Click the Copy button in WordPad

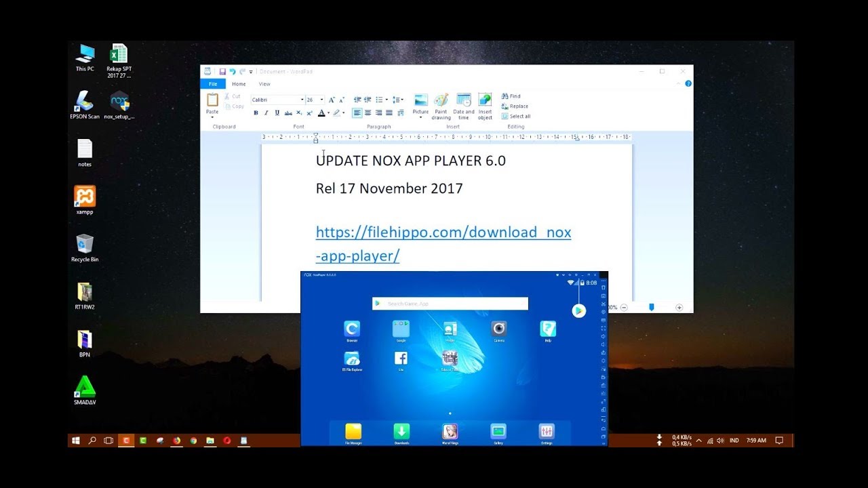point(234,106)
